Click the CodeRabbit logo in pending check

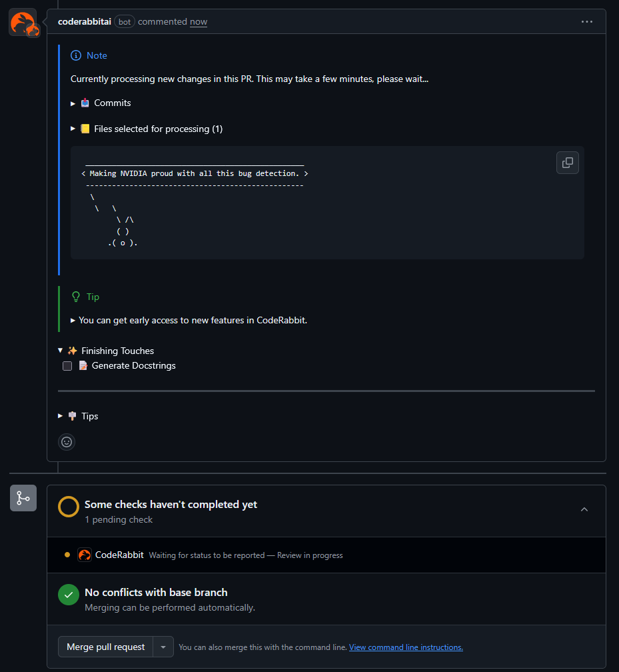(x=85, y=555)
